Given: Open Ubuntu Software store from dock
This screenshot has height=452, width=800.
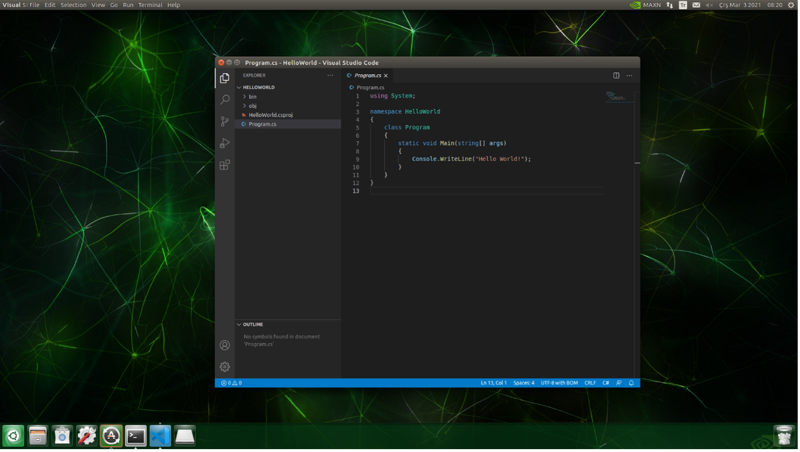Looking at the screenshot, I should (x=62, y=437).
